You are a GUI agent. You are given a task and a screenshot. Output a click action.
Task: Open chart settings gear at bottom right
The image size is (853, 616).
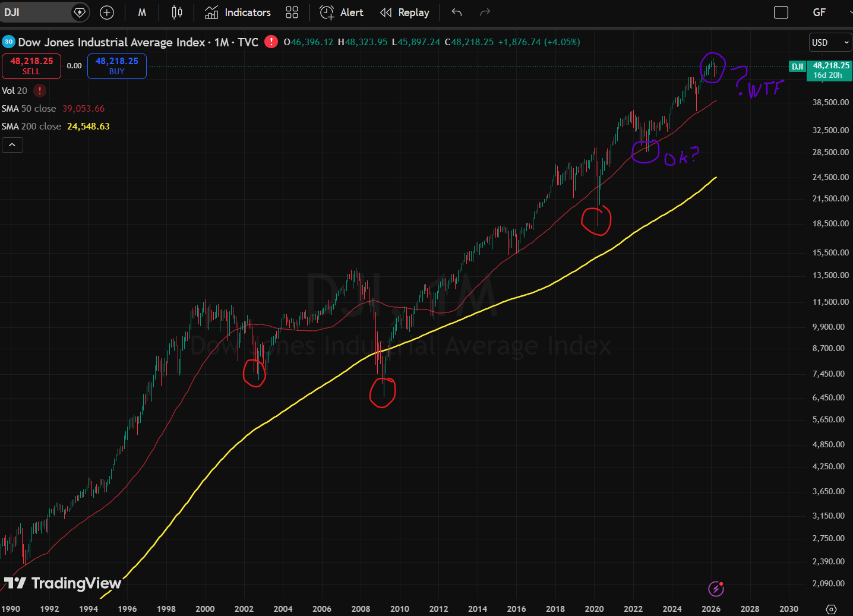click(x=831, y=609)
